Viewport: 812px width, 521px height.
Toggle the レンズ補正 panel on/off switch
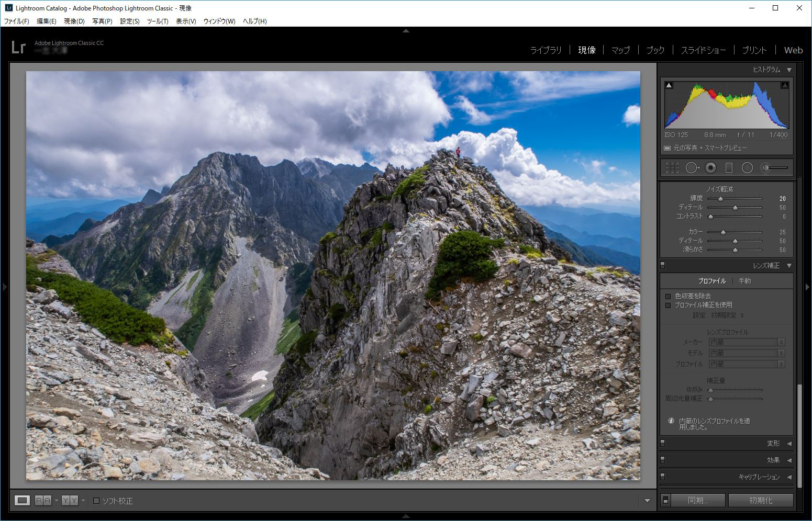[x=662, y=266]
